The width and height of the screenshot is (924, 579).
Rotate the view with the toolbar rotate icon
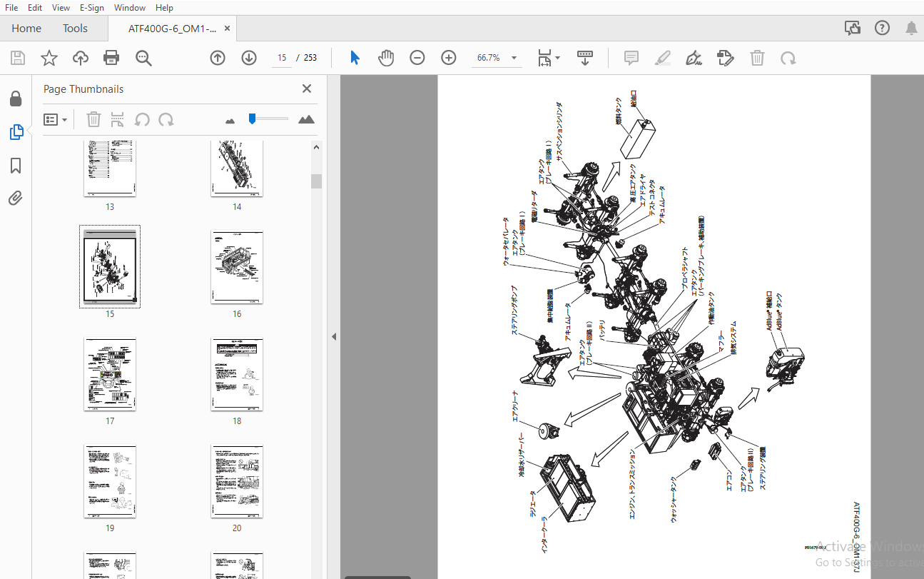(x=788, y=58)
